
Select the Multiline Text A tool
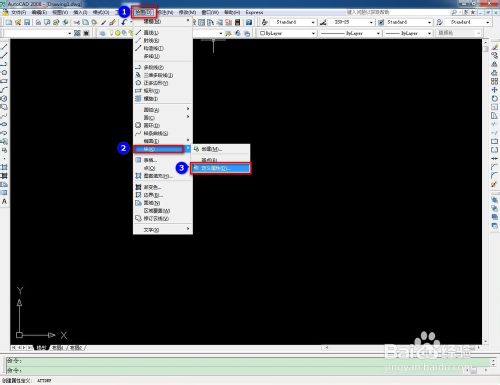pyautogui.click(x=4, y=202)
